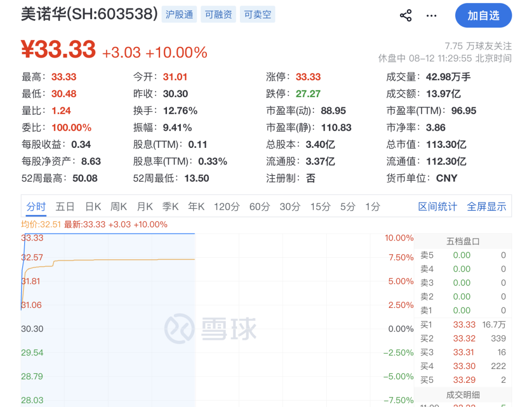
Task: Click the 跌停 value 27.27
Action: 308,94
